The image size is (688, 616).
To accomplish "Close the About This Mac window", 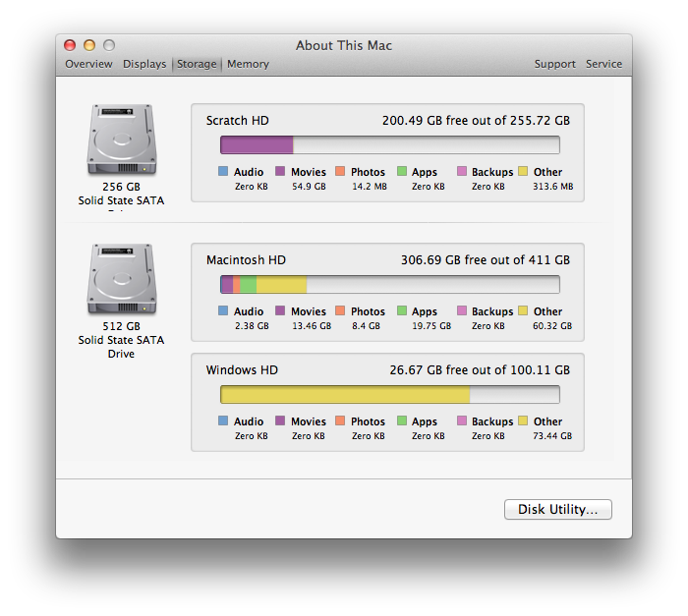I will (x=70, y=45).
